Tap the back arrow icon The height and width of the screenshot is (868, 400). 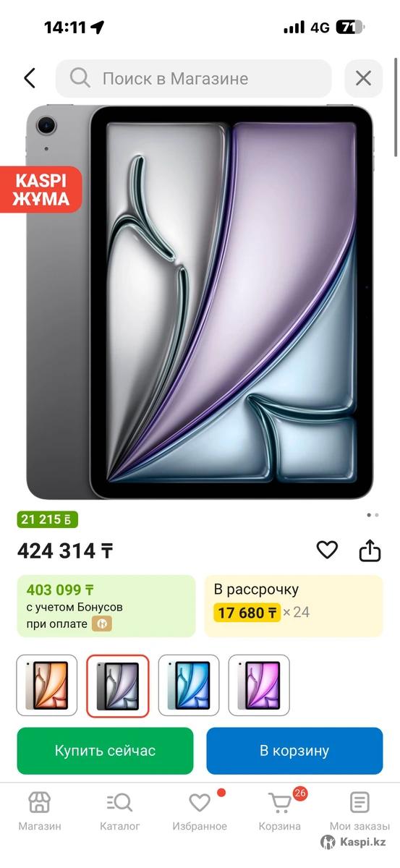[30, 78]
